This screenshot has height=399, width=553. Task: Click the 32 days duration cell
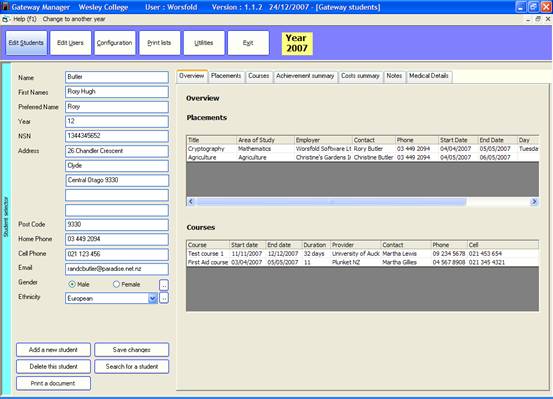point(316,254)
